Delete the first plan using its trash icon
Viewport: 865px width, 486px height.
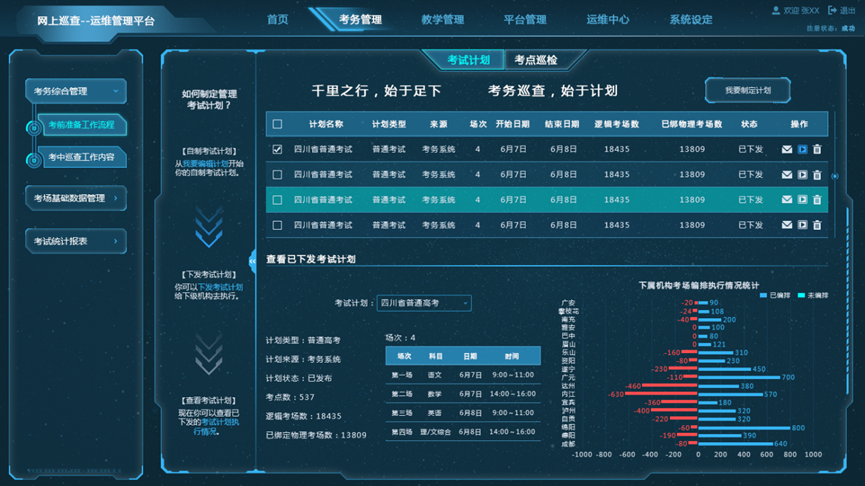tap(817, 149)
